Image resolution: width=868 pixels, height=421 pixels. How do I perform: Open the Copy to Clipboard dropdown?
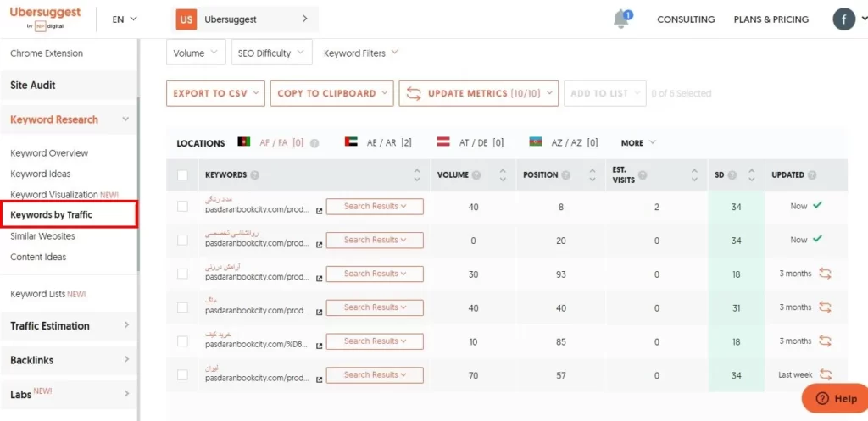coord(332,93)
